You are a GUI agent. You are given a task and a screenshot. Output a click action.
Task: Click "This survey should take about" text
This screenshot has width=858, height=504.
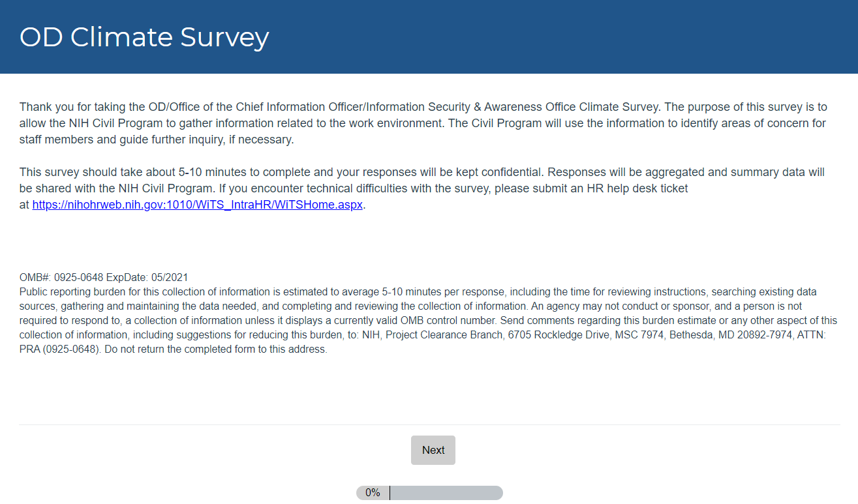tap(98, 172)
